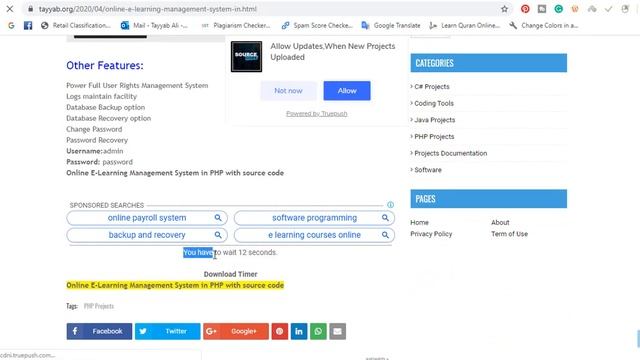
Task: Share via the LinkedIn icon
Action: click(299, 331)
